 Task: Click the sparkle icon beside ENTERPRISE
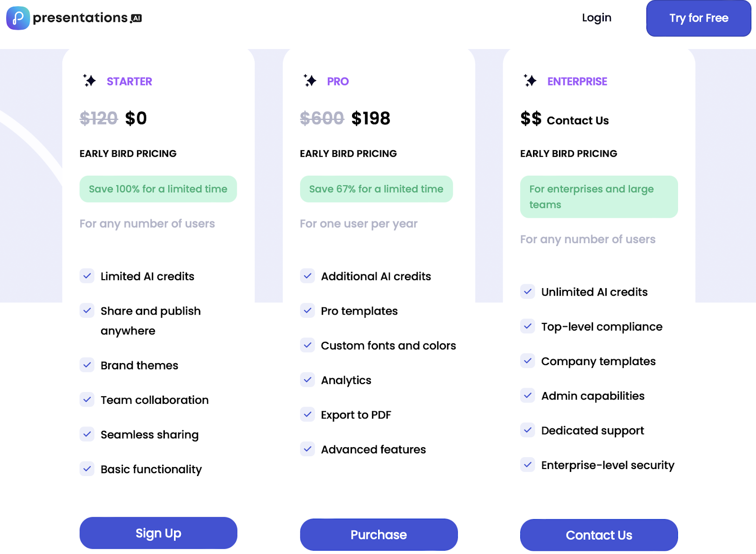point(530,81)
